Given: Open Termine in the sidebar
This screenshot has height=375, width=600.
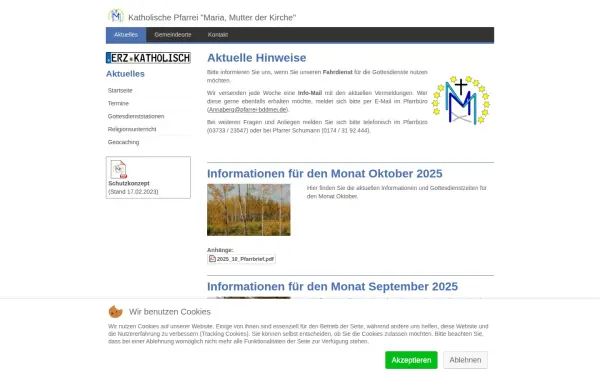Looking at the screenshot, I should (118, 103).
